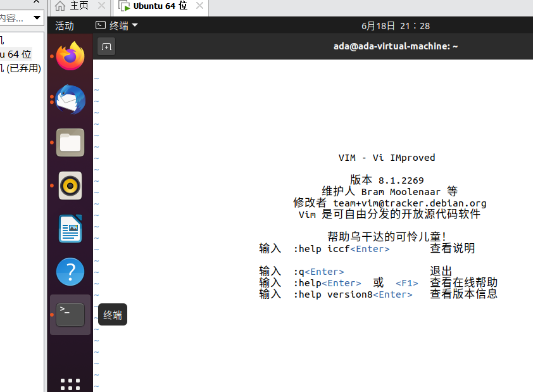The height and width of the screenshot is (392, 533).
Task: Expand the library search dropdown arrow
Action: (37, 18)
